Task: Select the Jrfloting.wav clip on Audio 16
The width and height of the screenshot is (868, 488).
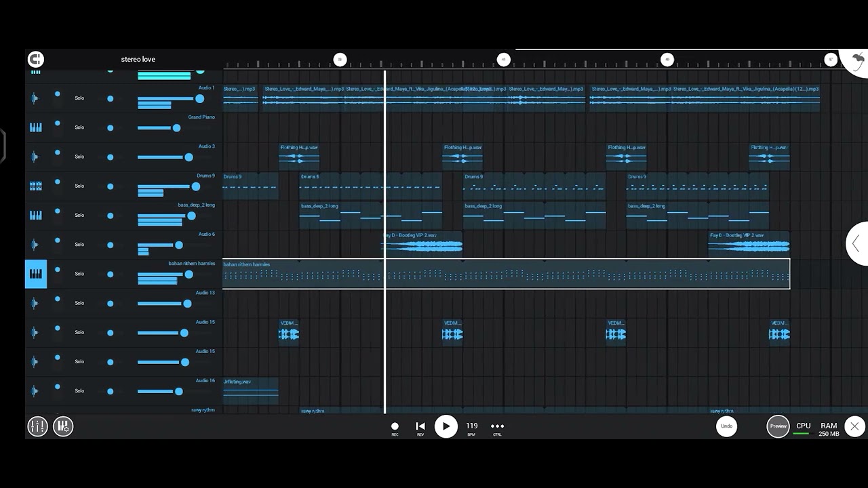Action: click(250, 391)
